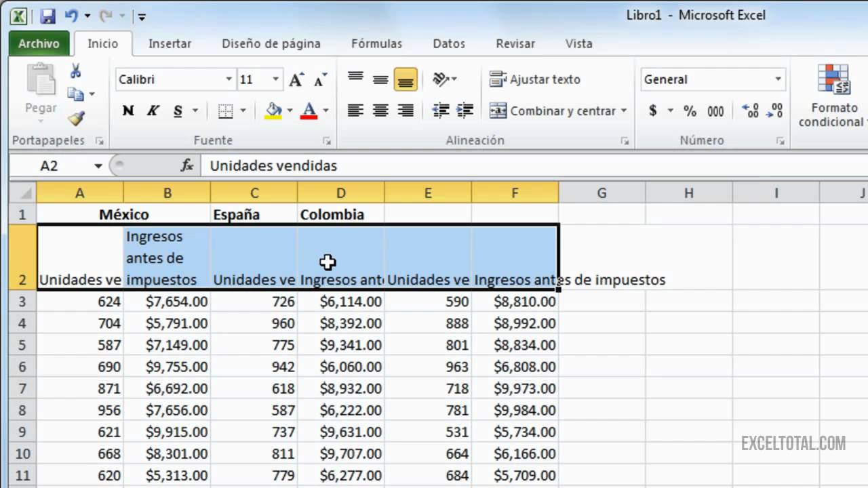
Task: Apply Percent Style number format
Action: click(690, 110)
